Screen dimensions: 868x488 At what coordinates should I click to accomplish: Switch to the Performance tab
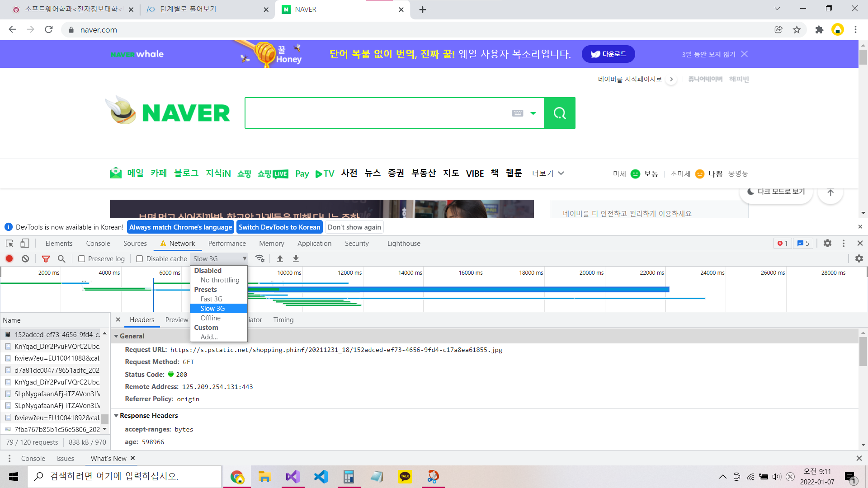(x=227, y=243)
